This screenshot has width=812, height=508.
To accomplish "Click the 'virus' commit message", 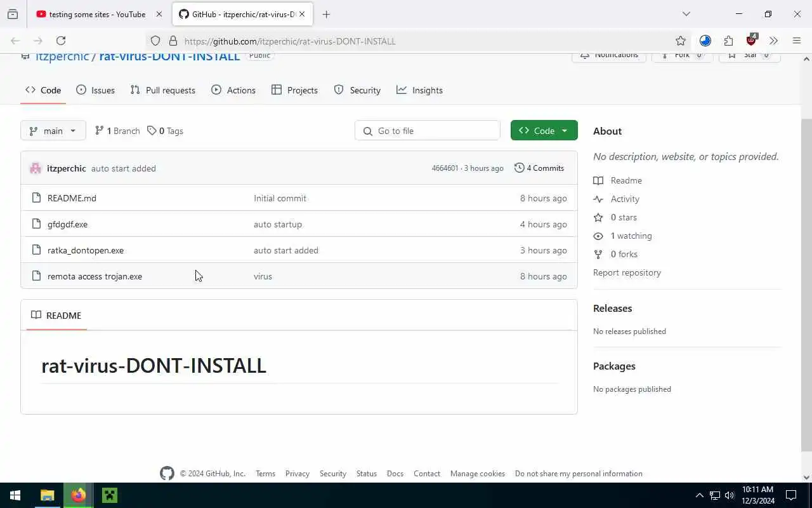I will tap(263, 276).
